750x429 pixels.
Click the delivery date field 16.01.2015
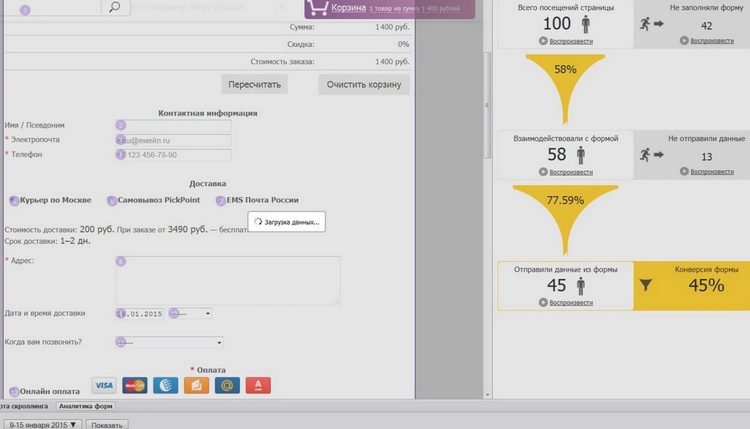(140, 314)
